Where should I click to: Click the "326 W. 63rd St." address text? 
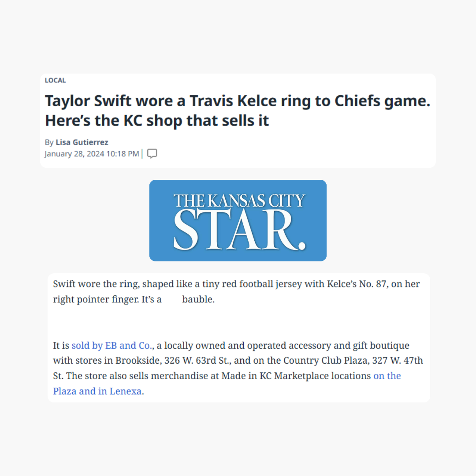(x=198, y=361)
